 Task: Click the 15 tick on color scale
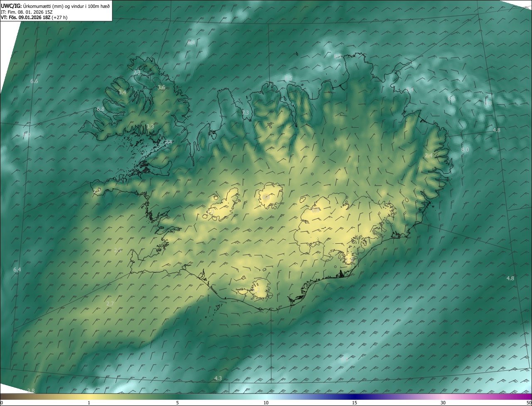(x=355, y=403)
